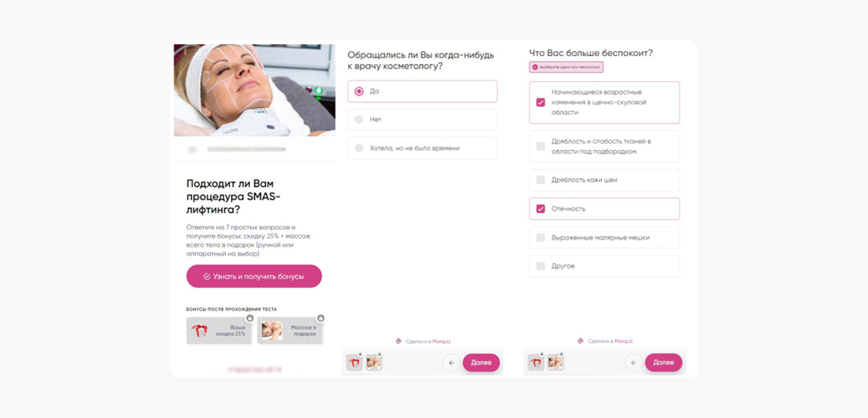
Task: Click the back arrow in the right panel
Action: [x=634, y=363]
